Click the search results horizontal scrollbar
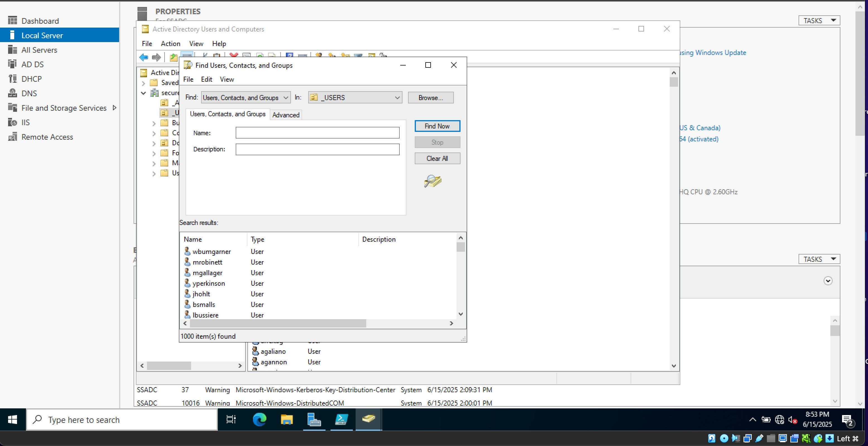The image size is (868, 446). (x=278, y=323)
